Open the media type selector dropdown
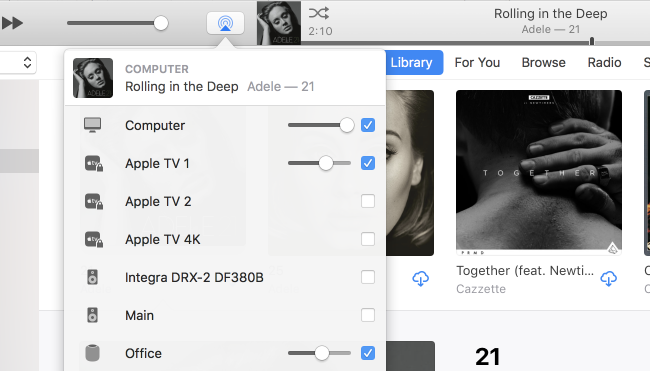The image size is (650, 371). click(18, 63)
